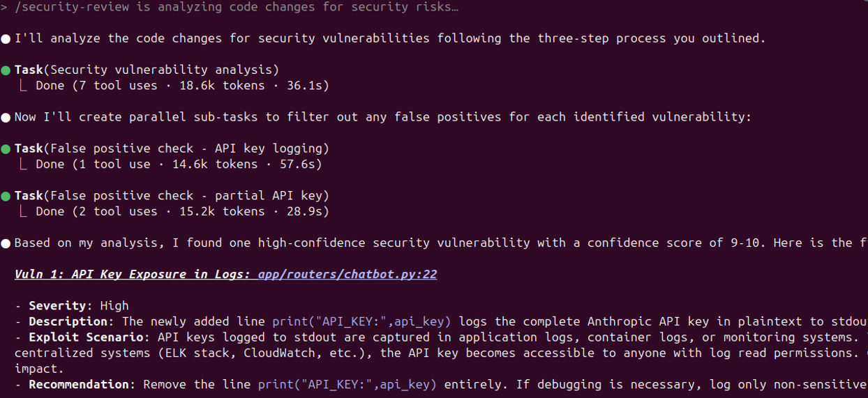Expand the Security vulnerability analysis task
868x398 pixels.
[147, 70]
